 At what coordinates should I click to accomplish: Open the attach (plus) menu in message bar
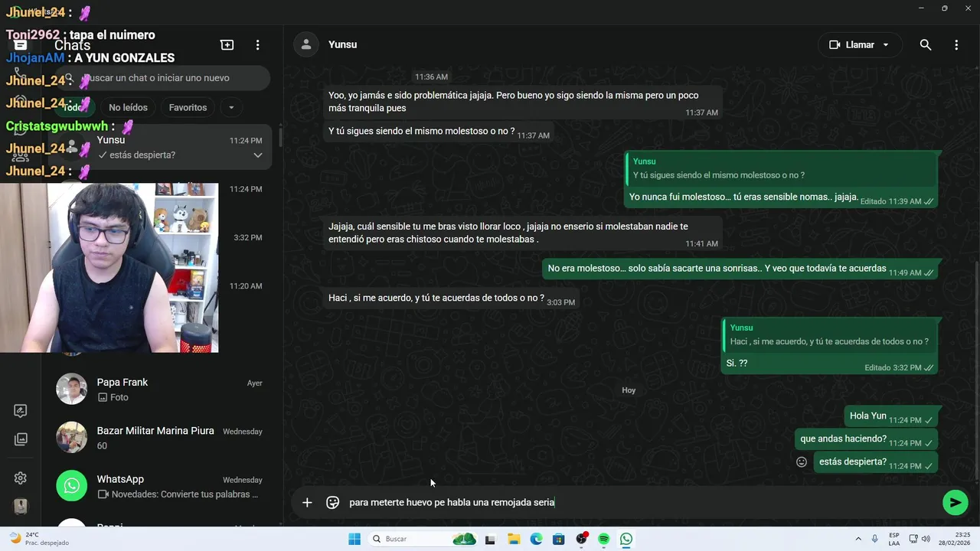coord(307,503)
